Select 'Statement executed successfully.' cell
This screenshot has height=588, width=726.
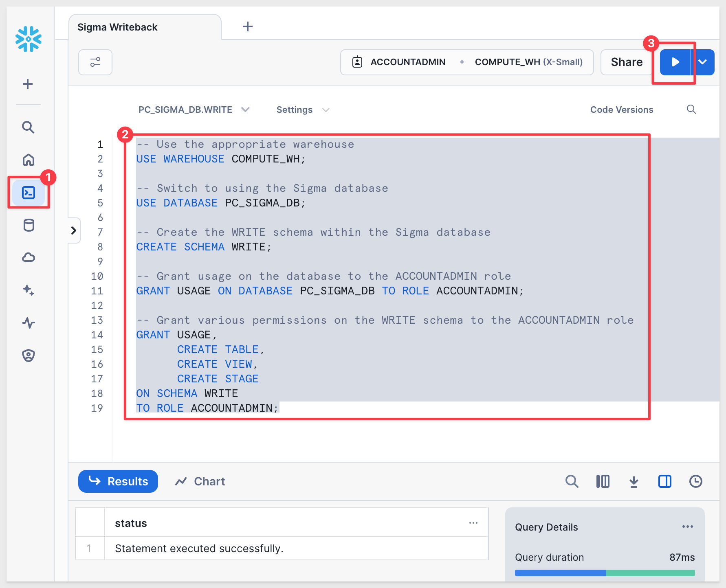point(296,549)
